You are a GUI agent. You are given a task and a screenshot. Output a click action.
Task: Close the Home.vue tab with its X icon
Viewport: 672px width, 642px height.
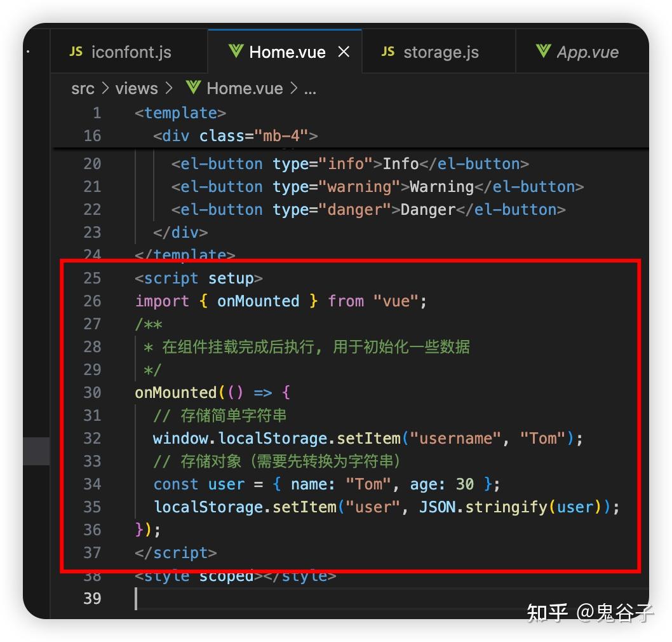[344, 51]
